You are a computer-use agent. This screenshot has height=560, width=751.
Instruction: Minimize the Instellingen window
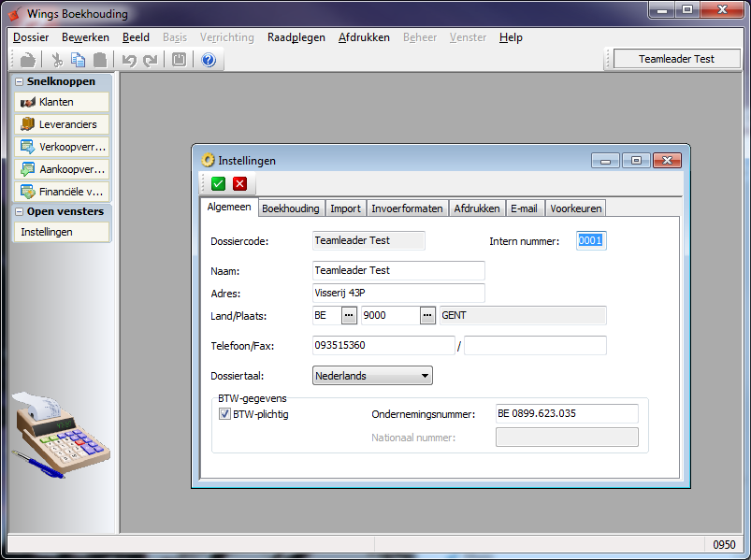coord(605,161)
